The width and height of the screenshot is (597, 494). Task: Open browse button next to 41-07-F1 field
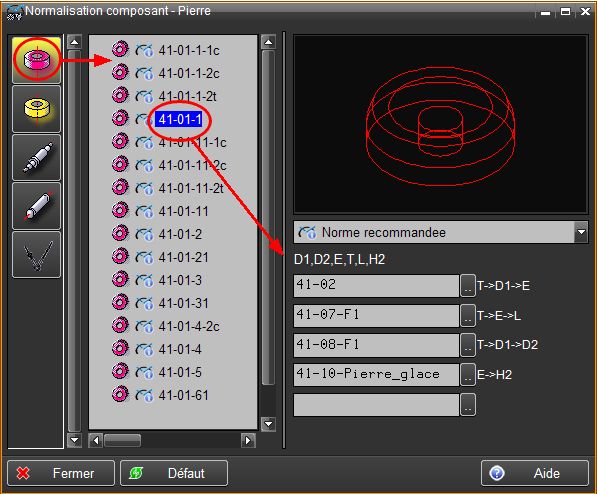[x=468, y=315]
